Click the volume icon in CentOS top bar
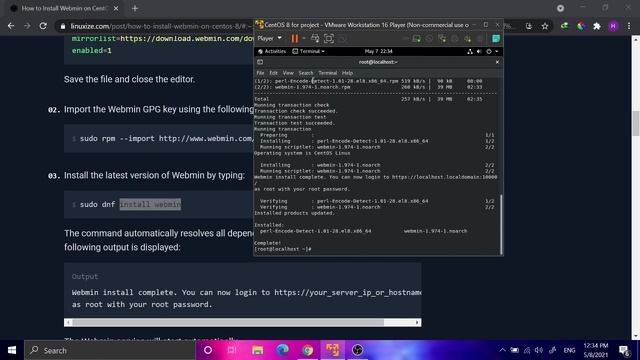 pyautogui.click(x=479, y=51)
